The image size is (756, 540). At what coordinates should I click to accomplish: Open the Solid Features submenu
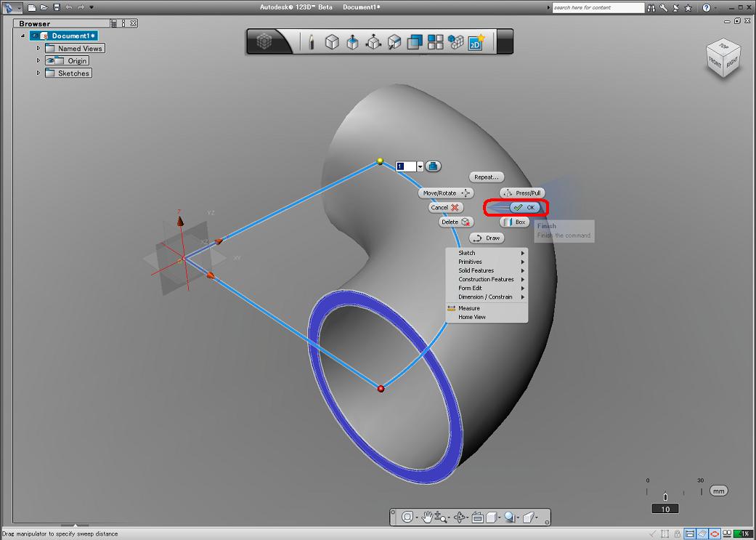(487, 270)
